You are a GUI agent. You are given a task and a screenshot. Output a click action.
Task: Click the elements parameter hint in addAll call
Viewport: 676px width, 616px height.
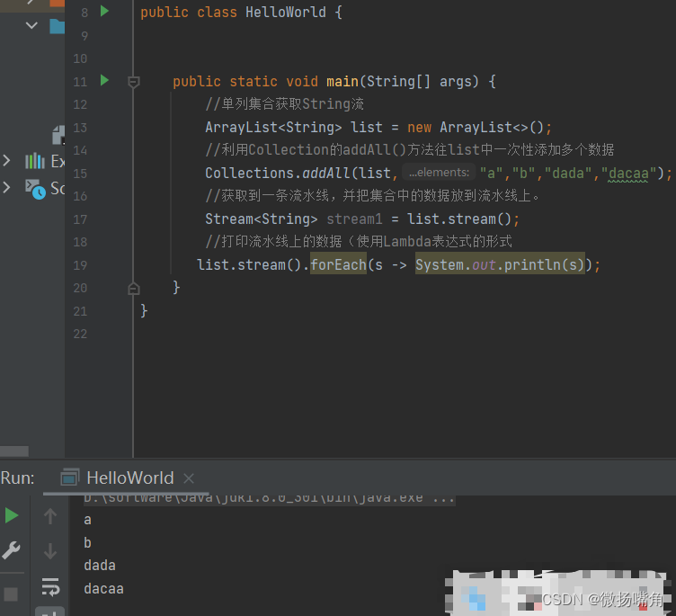tap(438, 173)
